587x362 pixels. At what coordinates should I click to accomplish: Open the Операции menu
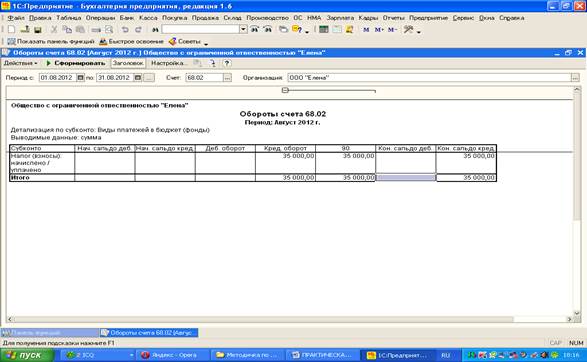coord(100,18)
